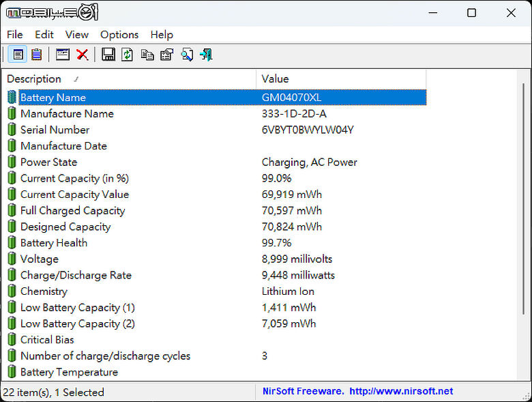The image size is (532, 402).
Task: Open Properties via the toolbar icon
Action: tap(167, 55)
